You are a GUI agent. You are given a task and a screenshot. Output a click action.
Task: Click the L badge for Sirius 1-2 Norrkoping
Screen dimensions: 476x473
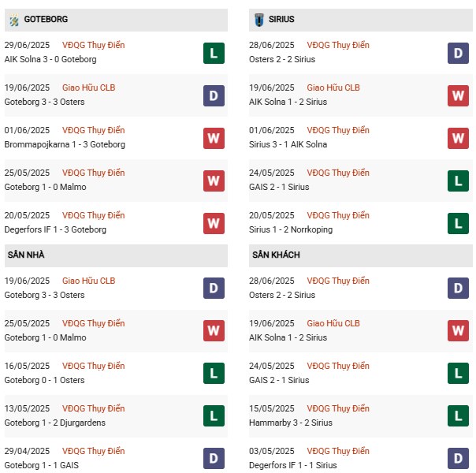458,223
